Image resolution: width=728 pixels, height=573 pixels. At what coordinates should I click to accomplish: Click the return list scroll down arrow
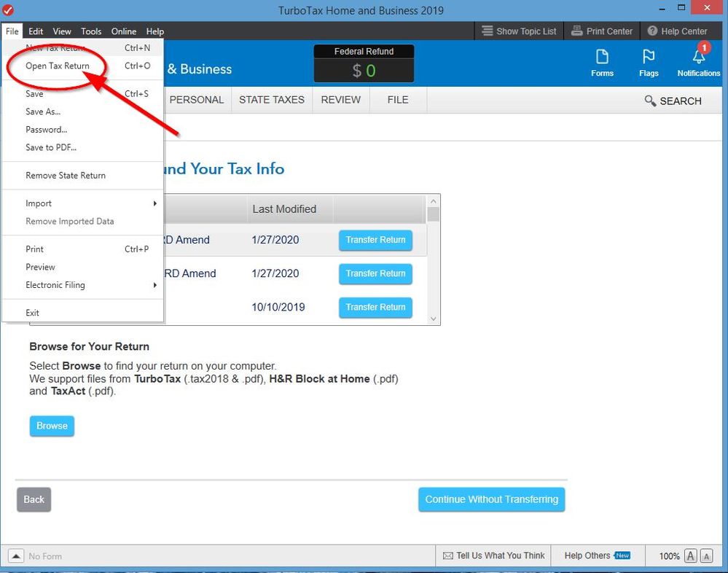coord(433,319)
